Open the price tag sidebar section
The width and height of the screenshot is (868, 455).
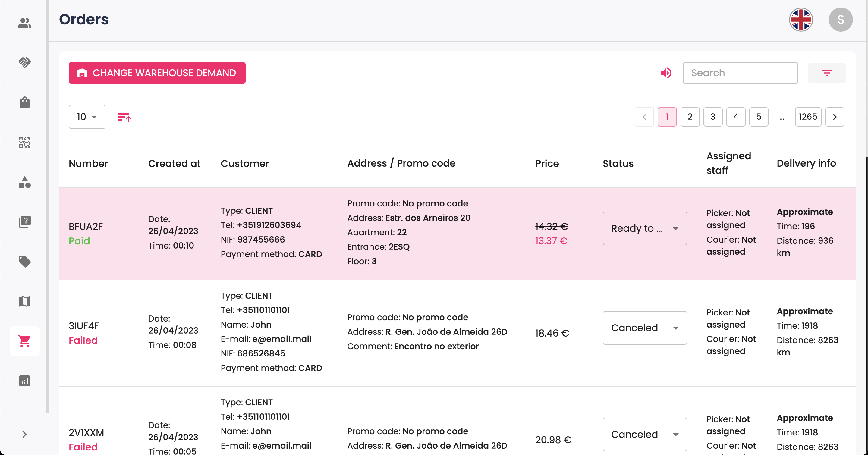click(x=25, y=261)
